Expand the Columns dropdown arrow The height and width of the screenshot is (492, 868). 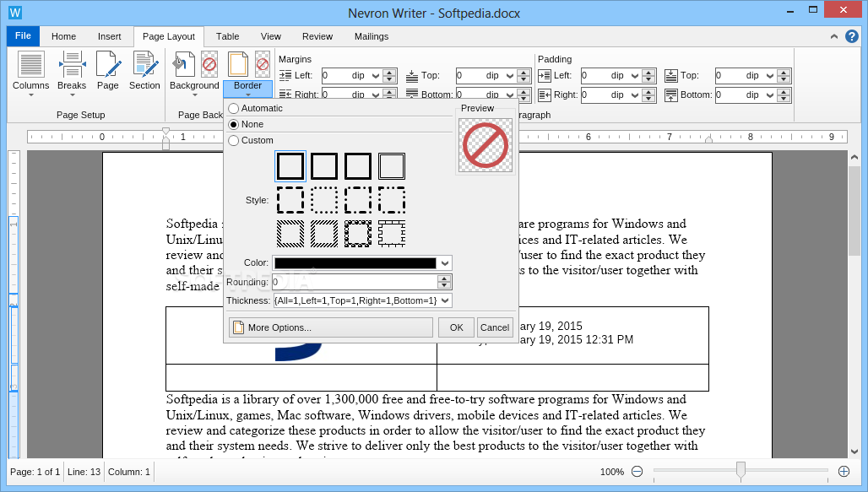point(31,95)
